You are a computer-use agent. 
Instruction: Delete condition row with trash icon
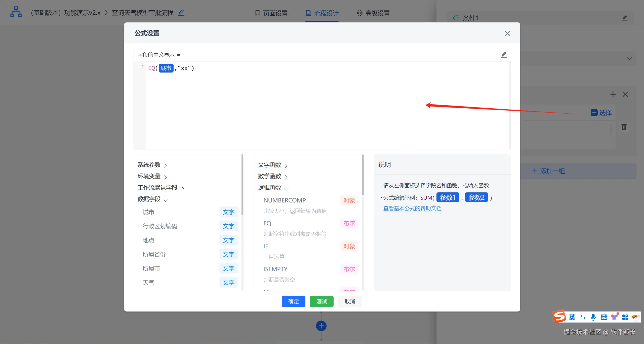coord(624,127)
